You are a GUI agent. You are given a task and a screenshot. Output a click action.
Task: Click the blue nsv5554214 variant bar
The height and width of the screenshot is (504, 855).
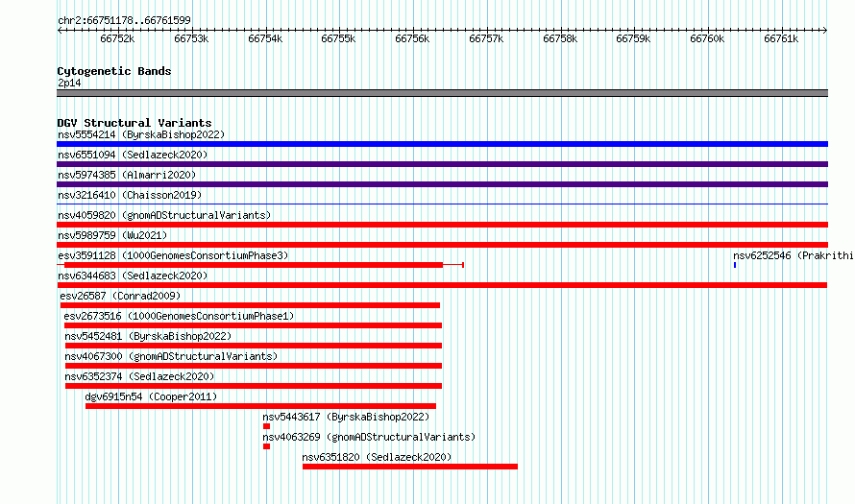point(442,144)
